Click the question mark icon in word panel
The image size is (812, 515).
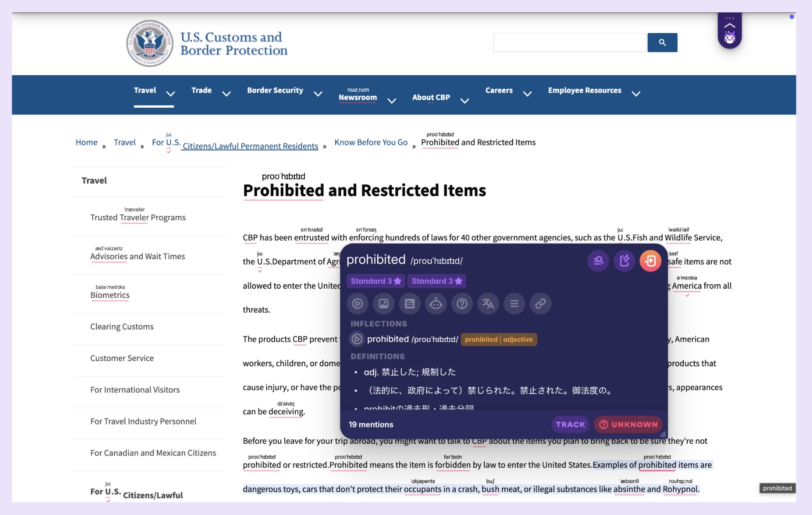tap(462, 303)
